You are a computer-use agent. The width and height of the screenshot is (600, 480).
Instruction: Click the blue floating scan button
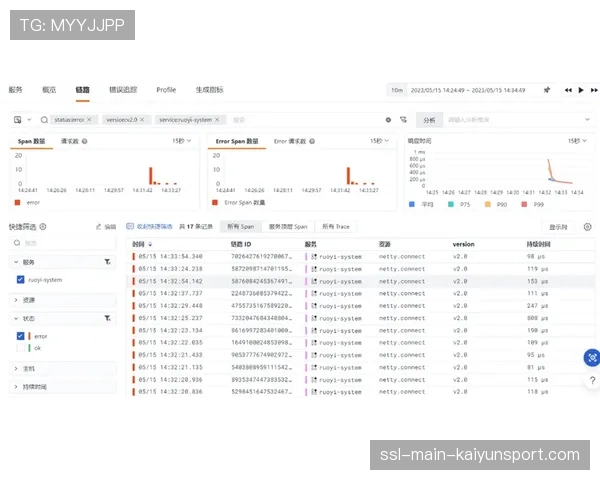[592, 357]
